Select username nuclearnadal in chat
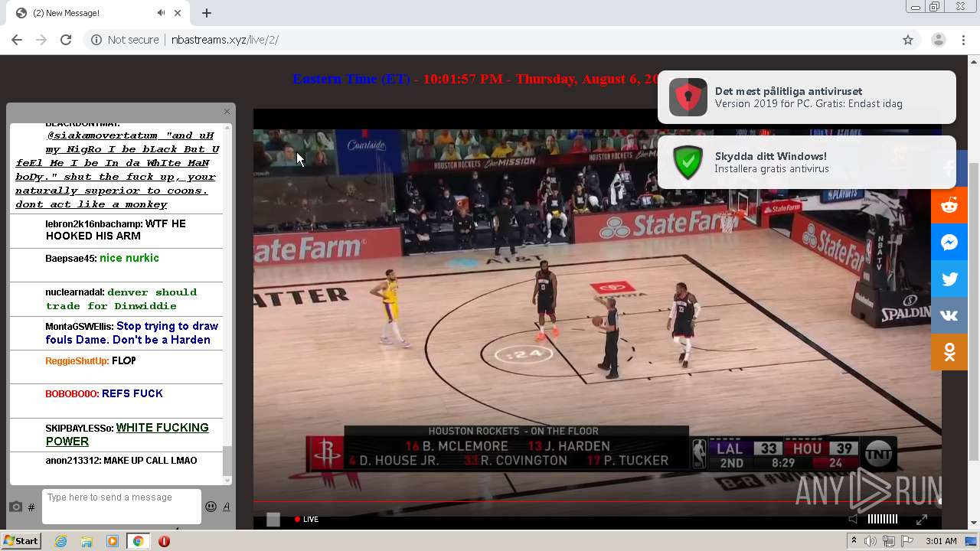 coord(74,292)
